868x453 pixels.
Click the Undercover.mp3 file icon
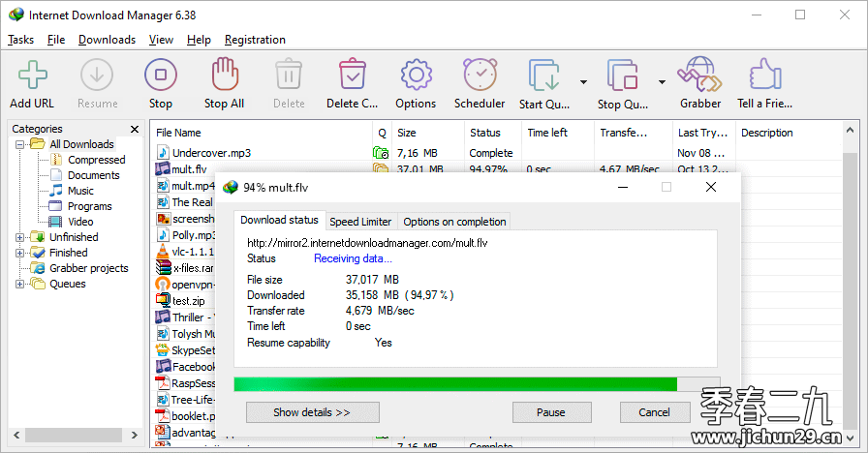pos(163,153)
